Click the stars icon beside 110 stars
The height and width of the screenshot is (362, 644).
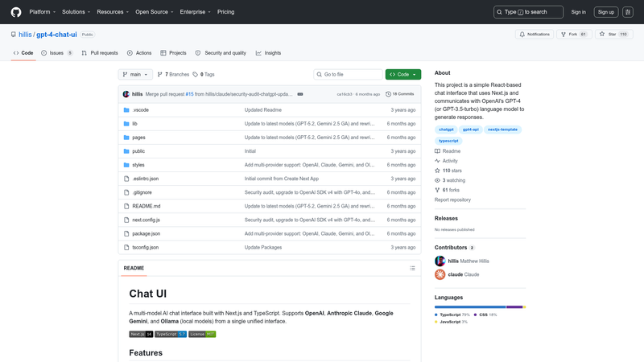click(437, 171)
